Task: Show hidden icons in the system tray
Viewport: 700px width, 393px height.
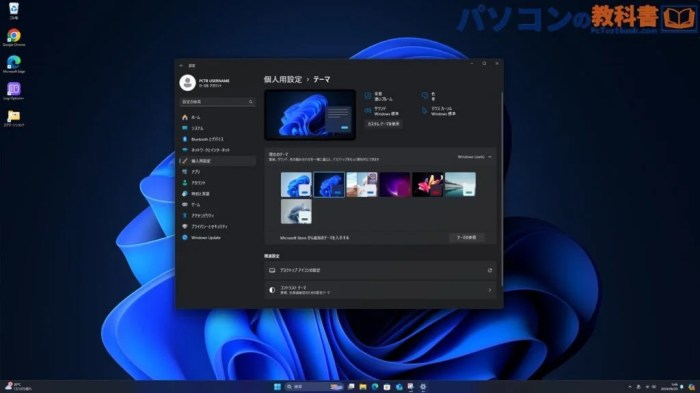Action: (x=630, y=387)
